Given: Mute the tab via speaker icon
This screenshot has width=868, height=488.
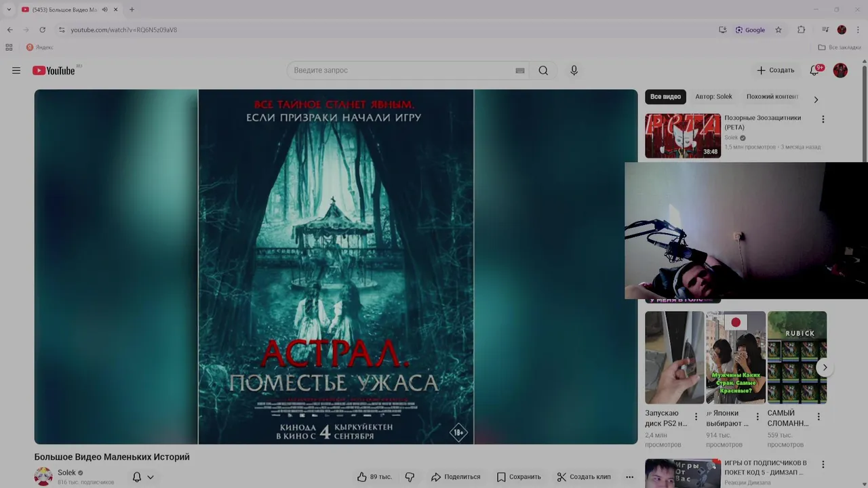Looking at the screenshot, I should [104, 9].
